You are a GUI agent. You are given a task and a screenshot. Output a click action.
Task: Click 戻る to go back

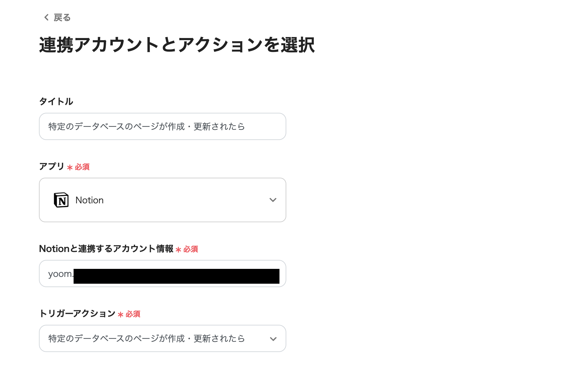coord(62,17)
